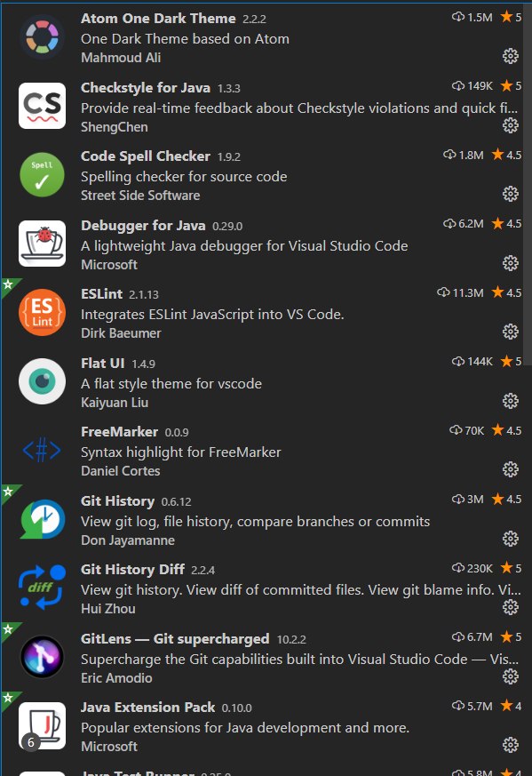Screen dimensions: 532x776
Task: Select the Git History Diff title
Action: (x=132, y=569)
